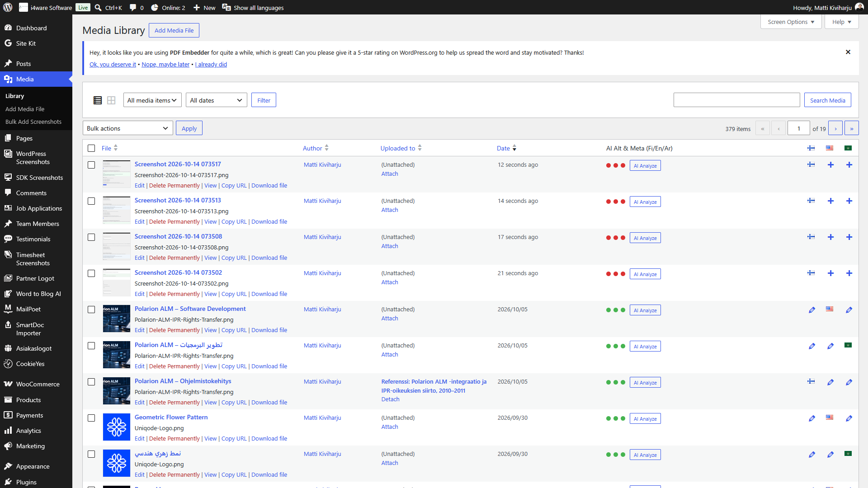Add English translation for Screenshot 2026-10-14 073517
This screenshot has width=868, height=488.
830,165
